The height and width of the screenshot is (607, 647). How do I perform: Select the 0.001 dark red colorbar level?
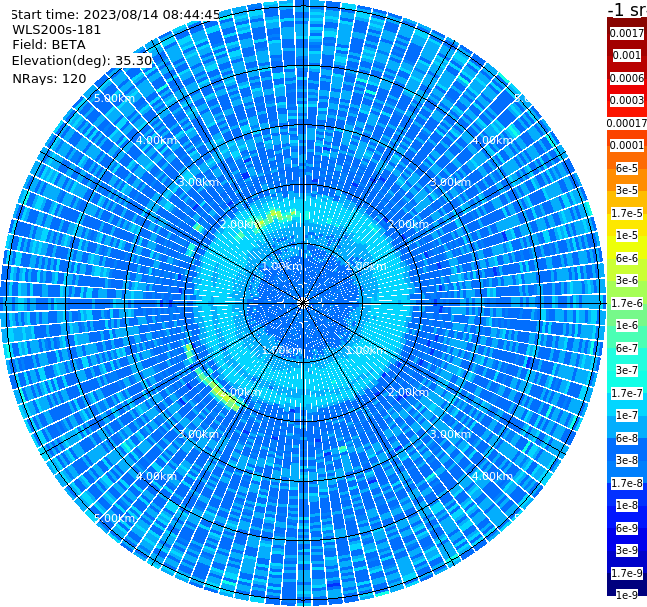[x=626, y=56]
